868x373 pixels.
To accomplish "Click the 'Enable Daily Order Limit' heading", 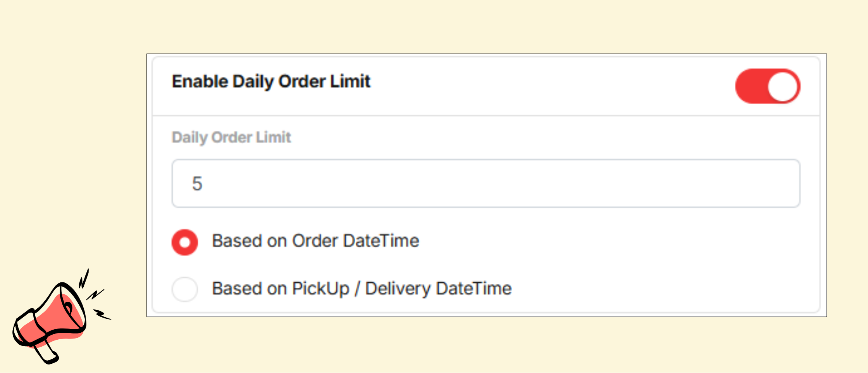I will pos(271,81).
